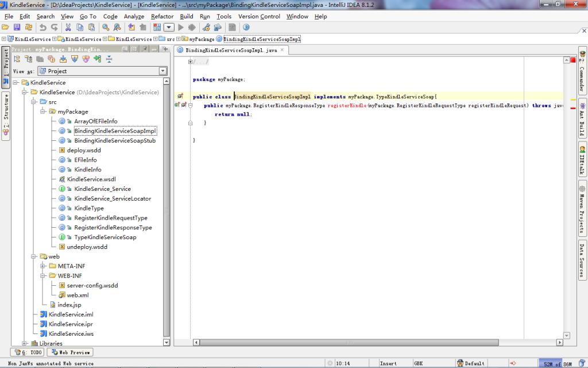Open the File menu
The height and width of the screenshot is (368, 588).
click(x=9, y=17)
